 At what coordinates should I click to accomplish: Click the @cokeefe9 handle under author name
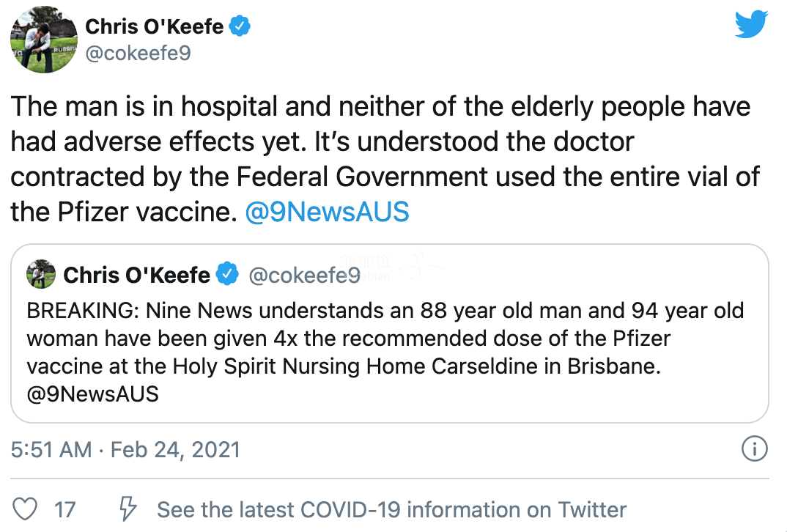138,53
